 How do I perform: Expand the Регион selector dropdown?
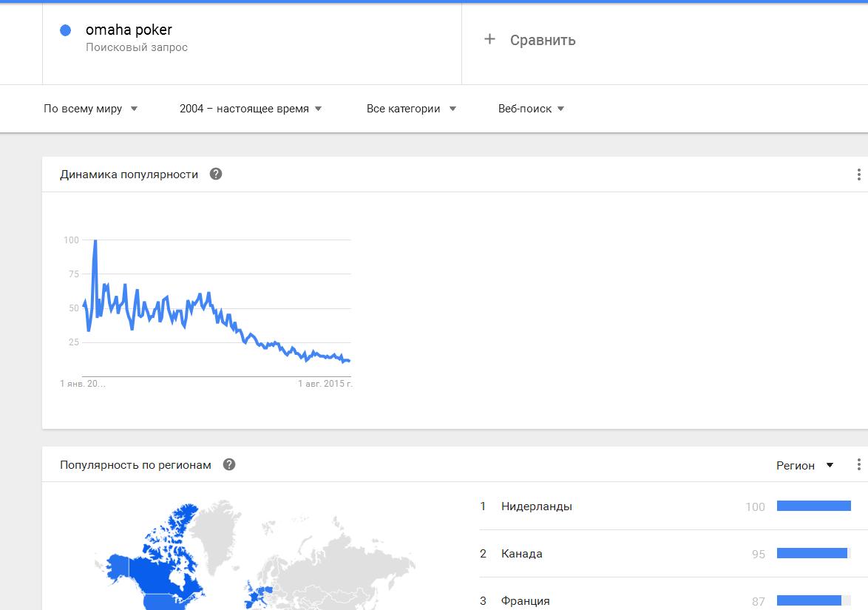click(x=805, y=466)
